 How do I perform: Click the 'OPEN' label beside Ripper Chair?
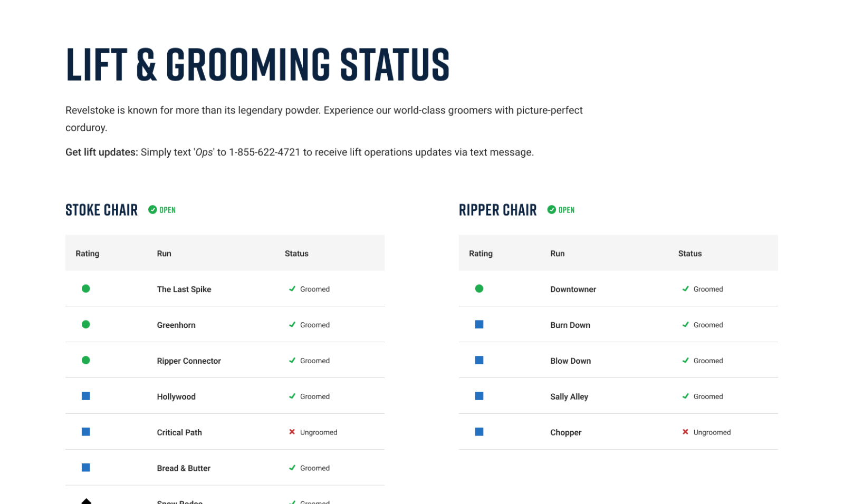pyautogui.click(x=566, y=210)
